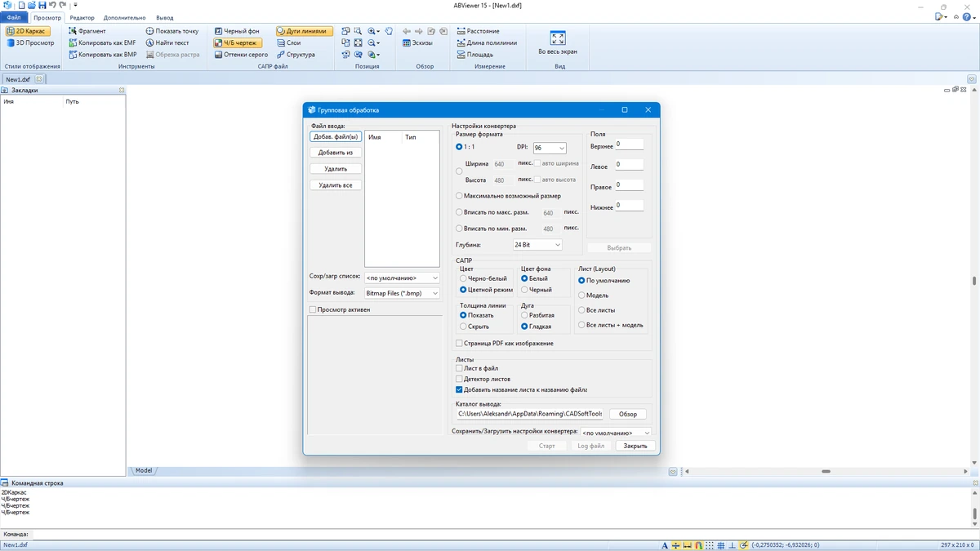
Task: Switch to 2D Каркас display style
Action: point(29,31)
